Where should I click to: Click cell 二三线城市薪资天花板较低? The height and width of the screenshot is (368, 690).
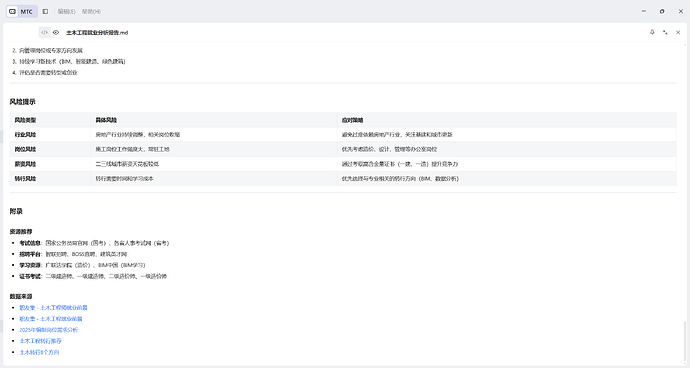214,164
